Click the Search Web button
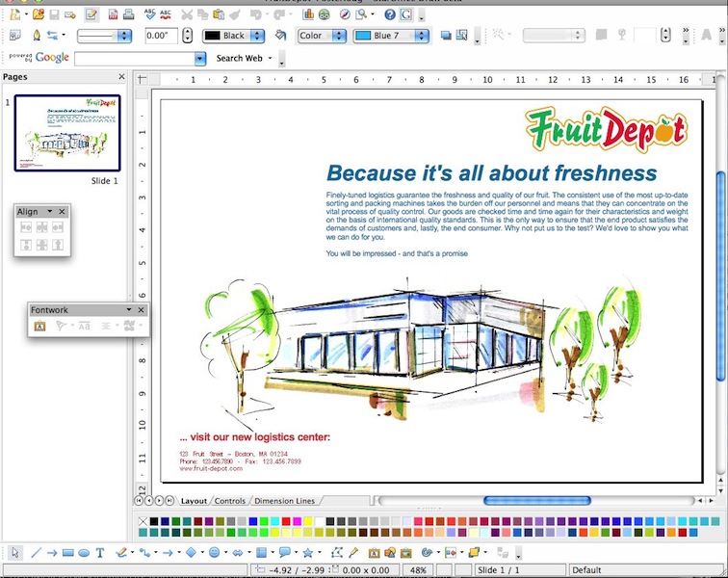 click(239, 58)
